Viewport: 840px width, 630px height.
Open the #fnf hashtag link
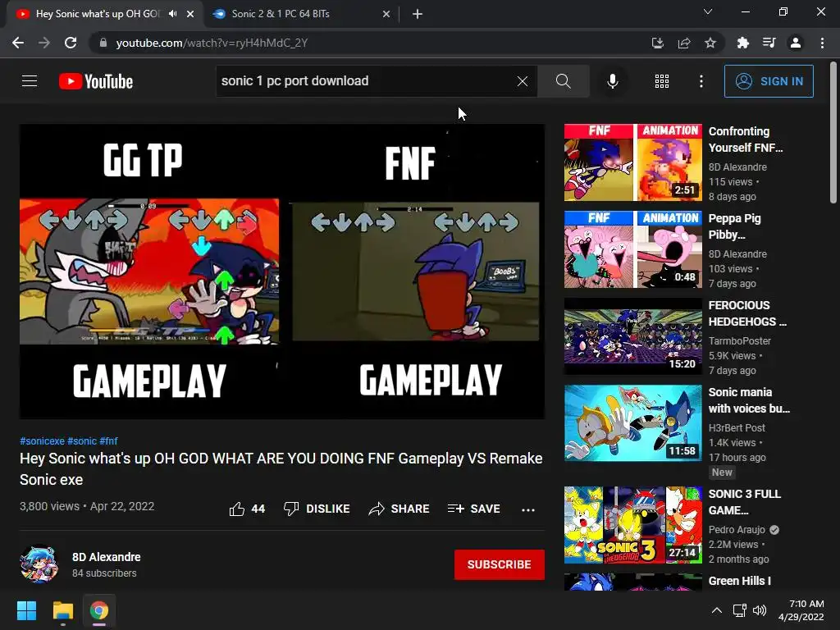109,441
